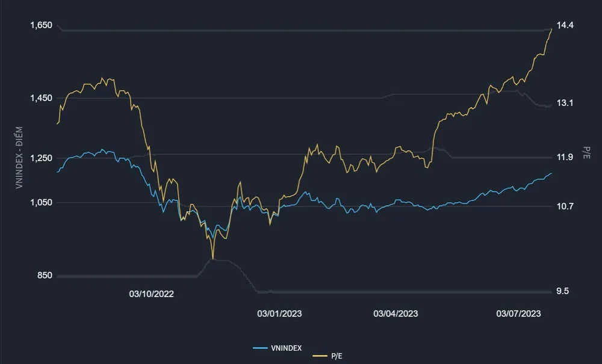Select the 03/04/2023 date label
The image size is (602, 364).
pos(396,313)
